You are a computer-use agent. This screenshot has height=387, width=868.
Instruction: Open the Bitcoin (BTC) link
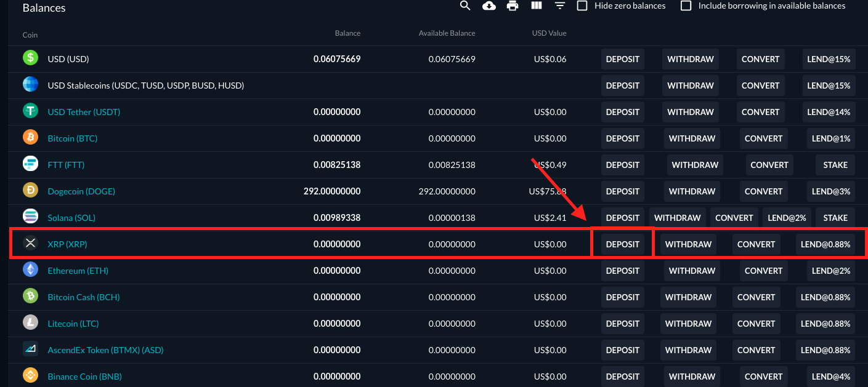click(x=72, y=138)
